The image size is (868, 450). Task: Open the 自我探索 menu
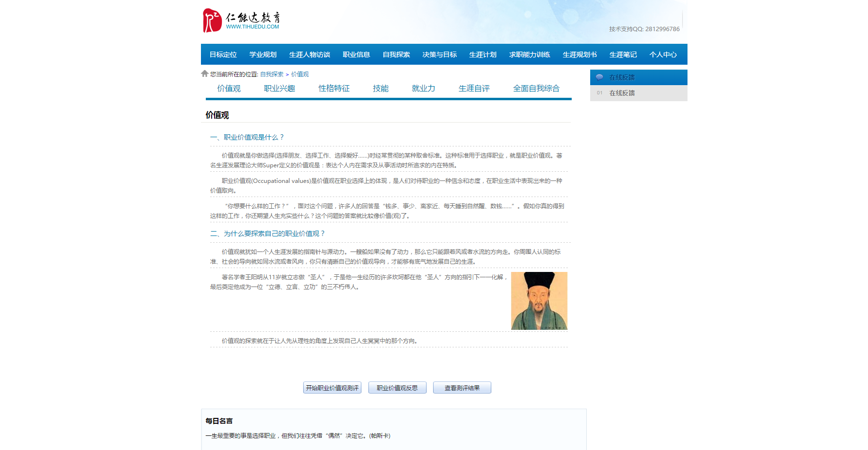coord(397,54)
